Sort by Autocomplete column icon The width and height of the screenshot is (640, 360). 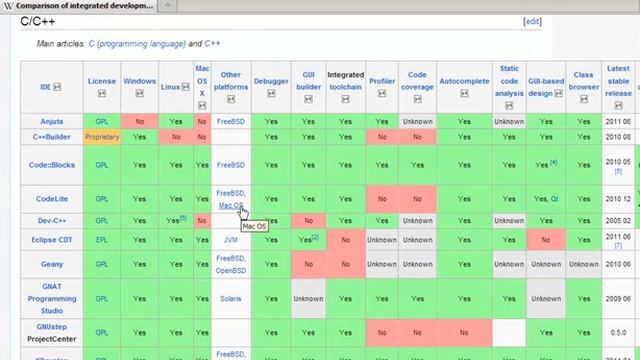(x=464, y=93)
